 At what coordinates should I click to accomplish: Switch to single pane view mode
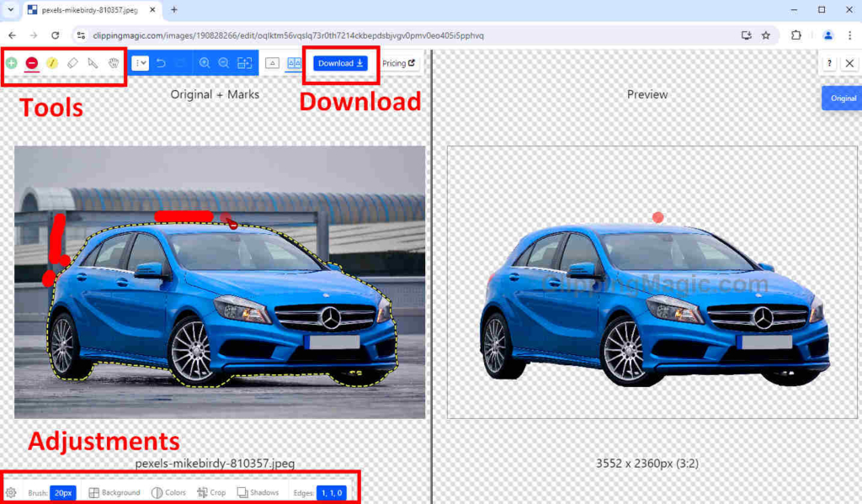click(273, 63)
